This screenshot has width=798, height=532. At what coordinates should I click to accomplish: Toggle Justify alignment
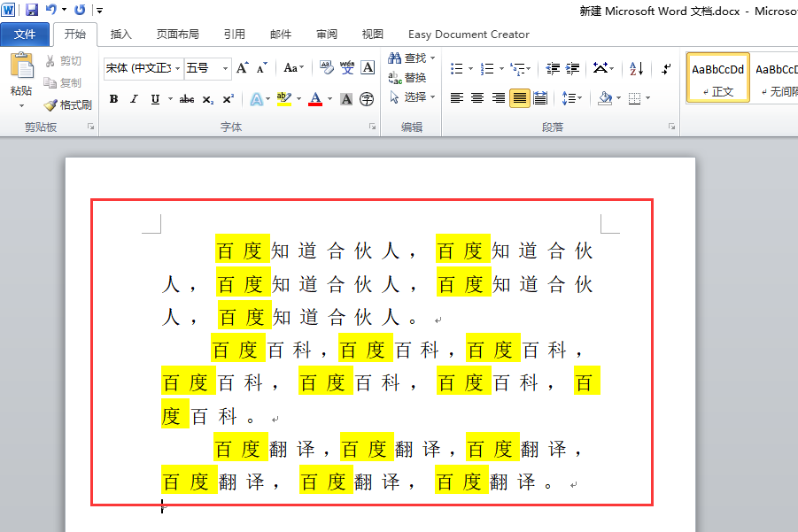tap(520, 98)
